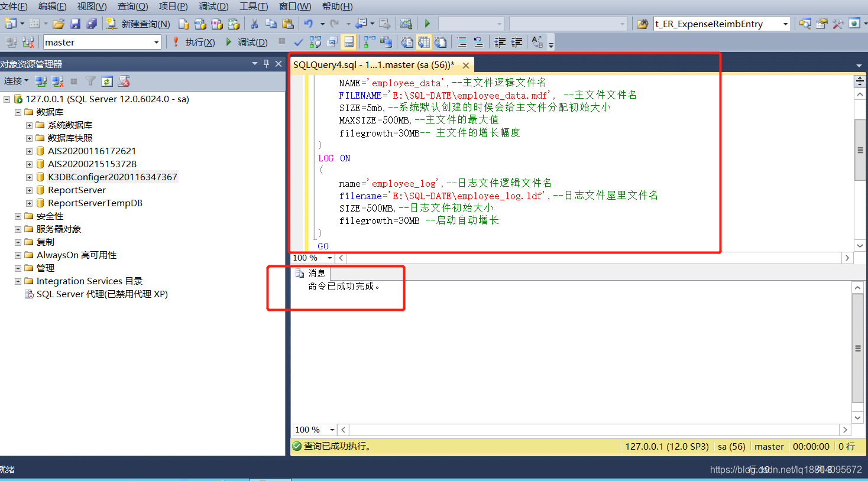This screenshot has height=481, width=868.
Task: Click the Save disk icon
Action: point(75,24)
